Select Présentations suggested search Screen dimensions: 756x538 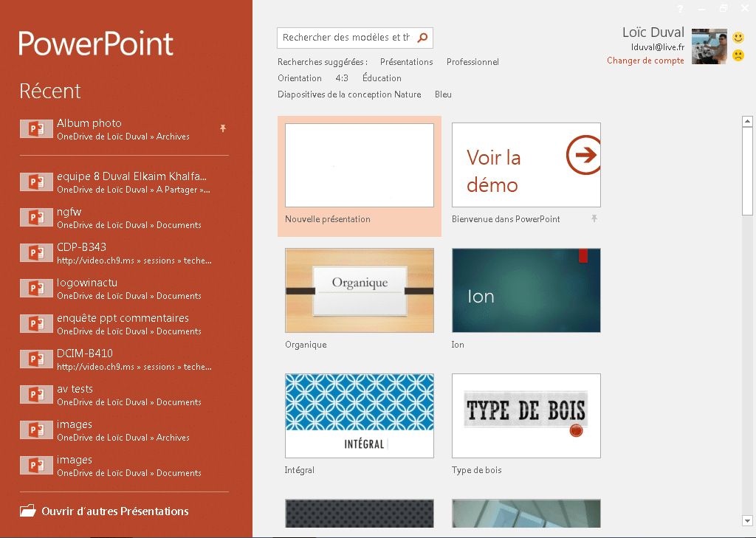coord(407,62)
